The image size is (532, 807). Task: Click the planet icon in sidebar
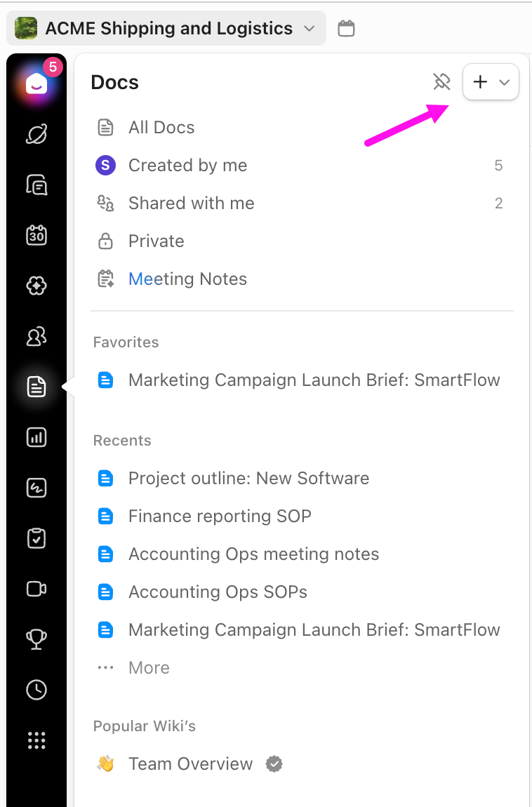pyautogui.click(x=36, y=134)
